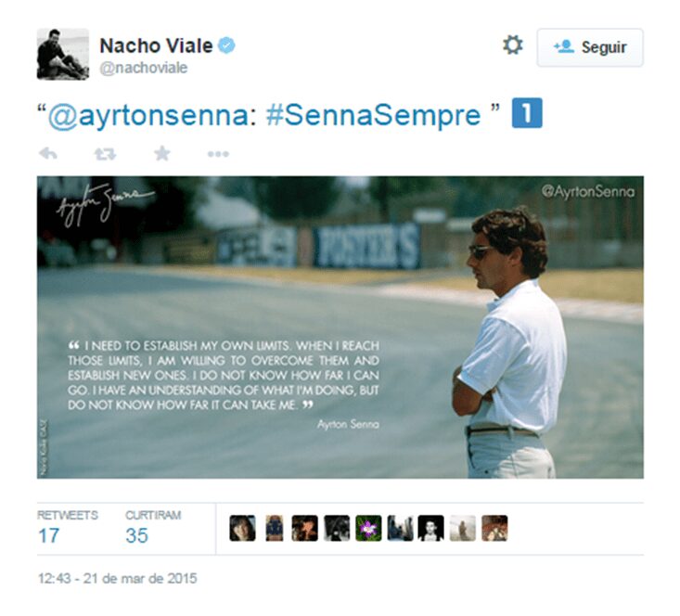
Task: Click the @nachoviale handle
Action: (144, 68)
